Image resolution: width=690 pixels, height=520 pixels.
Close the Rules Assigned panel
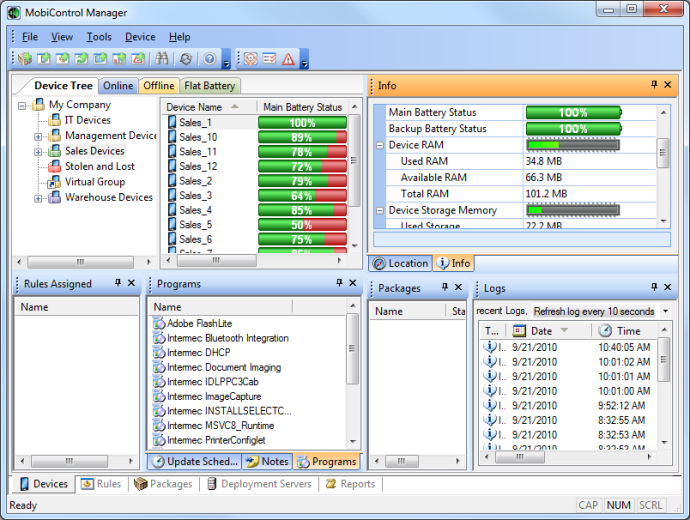(x=131, y=283)
